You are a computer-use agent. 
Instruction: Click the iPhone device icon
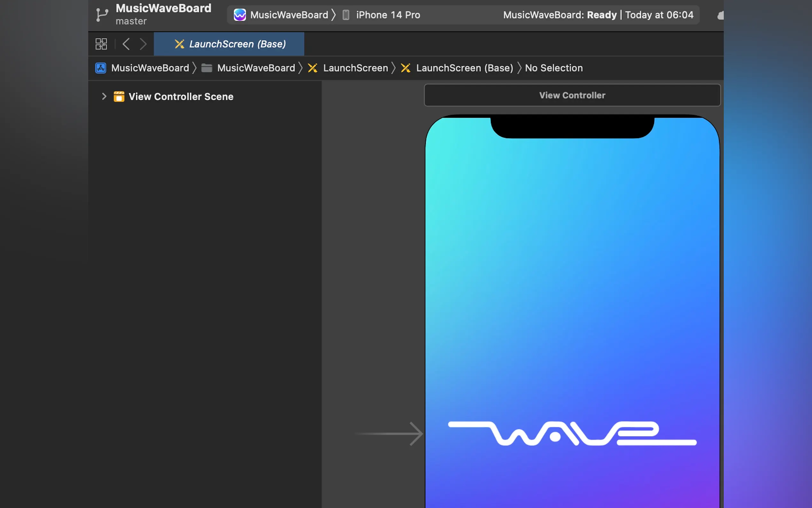(346, 15)
